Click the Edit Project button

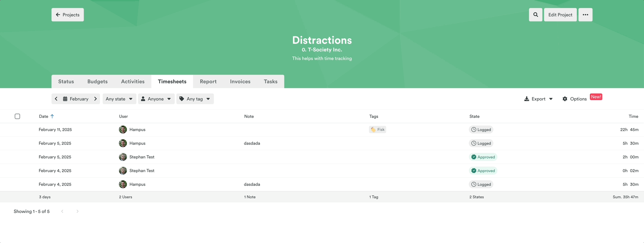(560, 15)
